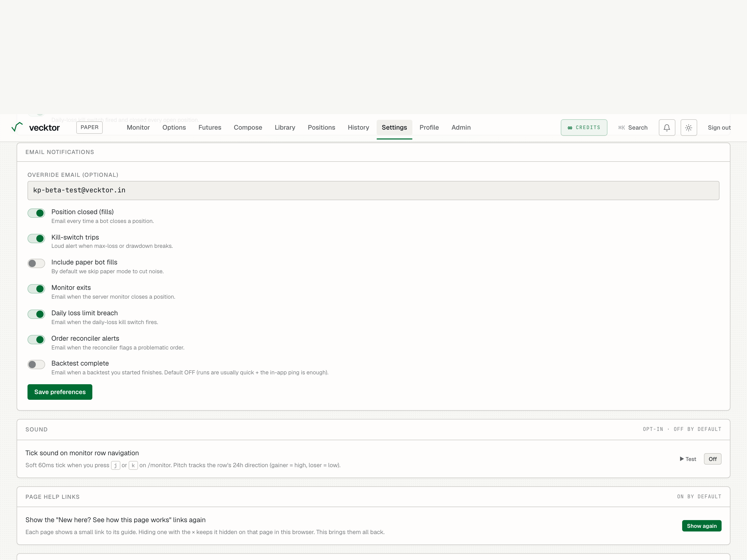Open the ⌘K Search box
The height and width of the screenshot is (560, 747).
coord(633,128)
